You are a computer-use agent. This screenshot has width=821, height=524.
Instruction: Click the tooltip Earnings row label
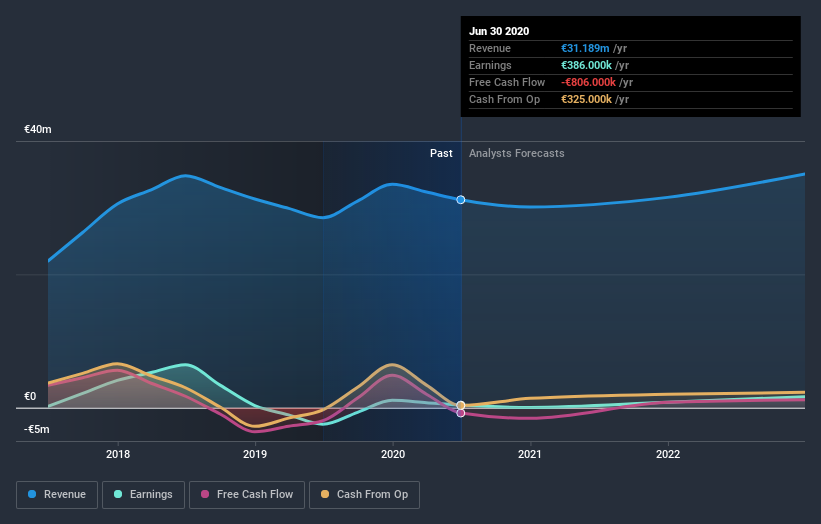tap(490, 65)
